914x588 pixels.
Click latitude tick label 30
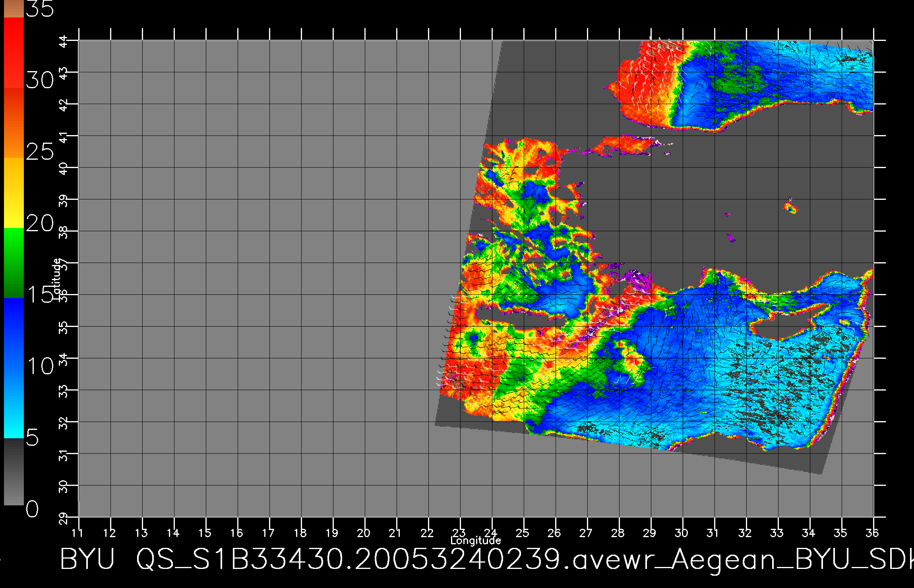64,487
